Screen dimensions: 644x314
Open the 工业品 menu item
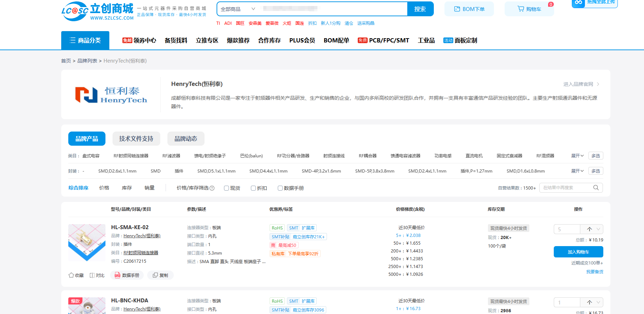pos(426,40)
